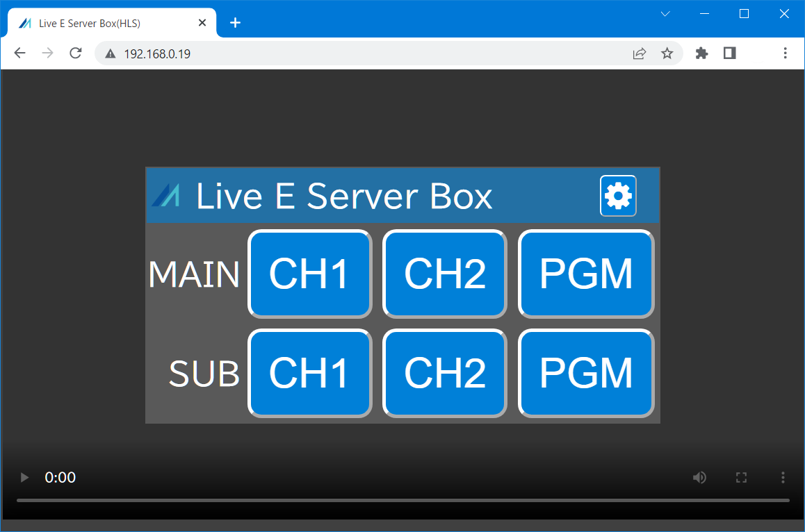Expand the tab search chevron
The height and width of the screenshot is (532, 805).
[x=665, y=14]
